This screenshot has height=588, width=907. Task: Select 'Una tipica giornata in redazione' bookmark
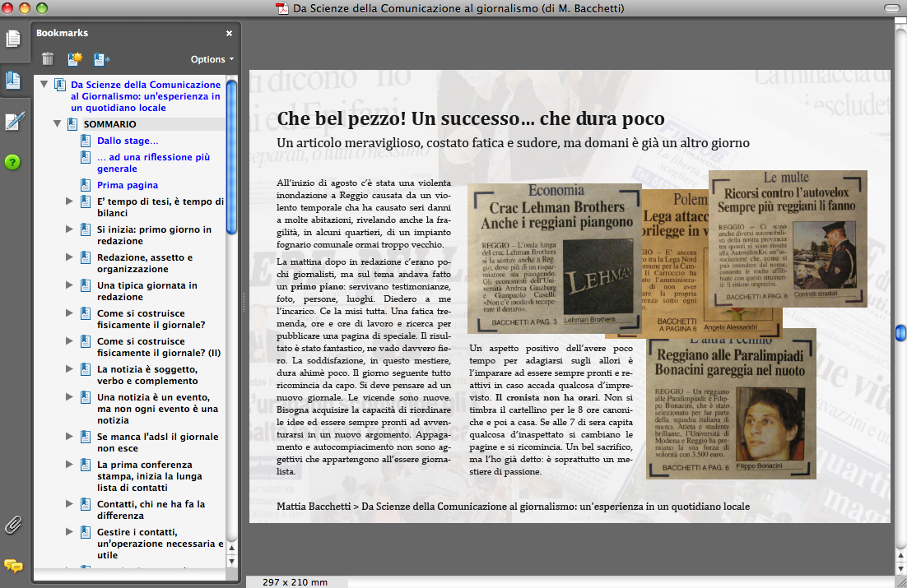tap(147, 291)
